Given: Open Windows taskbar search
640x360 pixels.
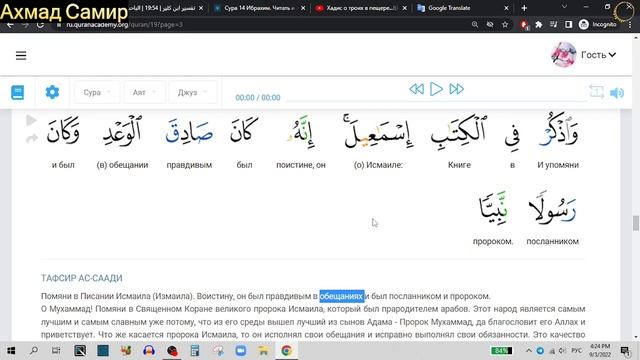Looking at the screenshot, I should 34,351.
